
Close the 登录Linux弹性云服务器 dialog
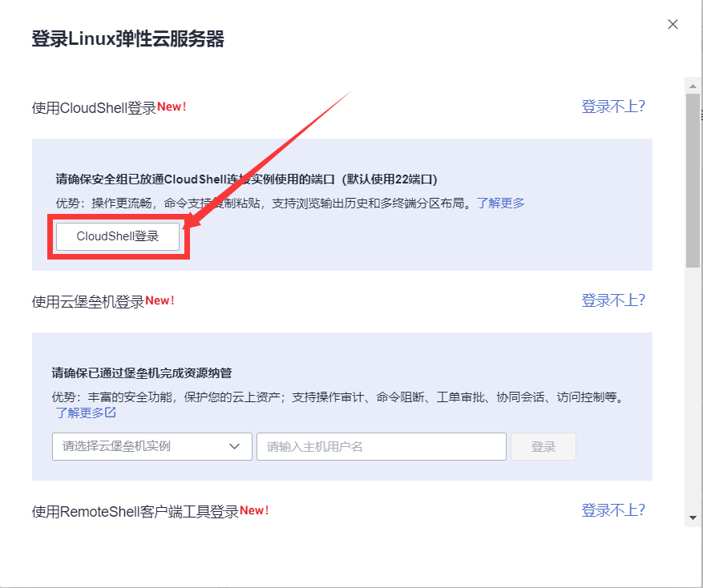673,24
